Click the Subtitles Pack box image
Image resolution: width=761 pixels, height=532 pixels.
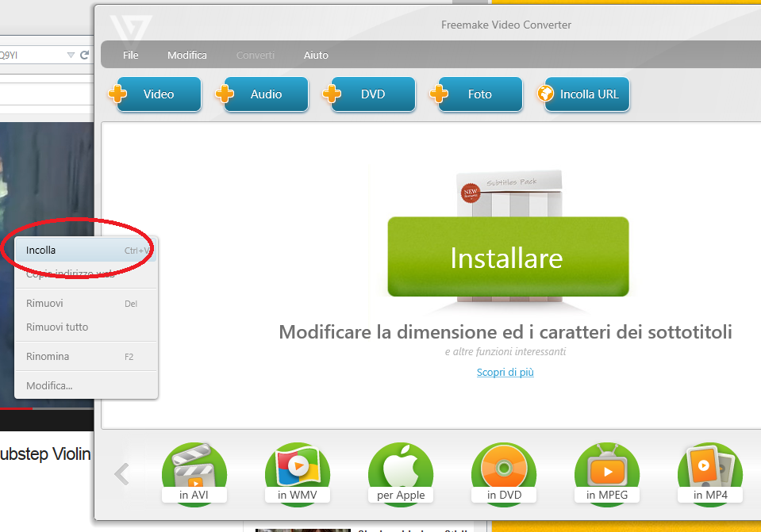[509, 193]
